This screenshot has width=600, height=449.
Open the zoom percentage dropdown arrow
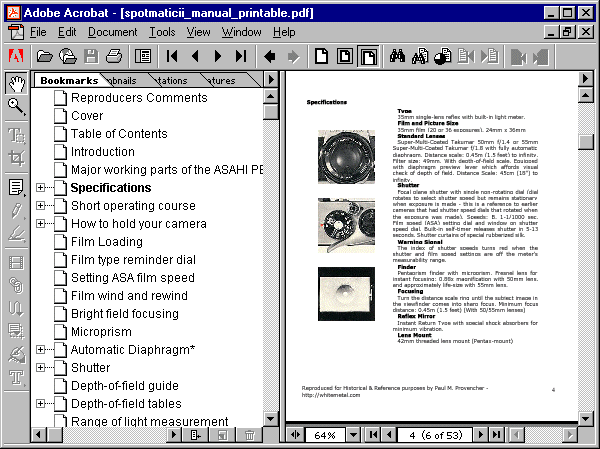[x=353, y=435]
